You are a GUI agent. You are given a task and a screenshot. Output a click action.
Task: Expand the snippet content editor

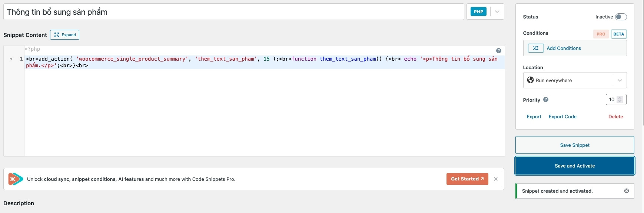point(65,35)
